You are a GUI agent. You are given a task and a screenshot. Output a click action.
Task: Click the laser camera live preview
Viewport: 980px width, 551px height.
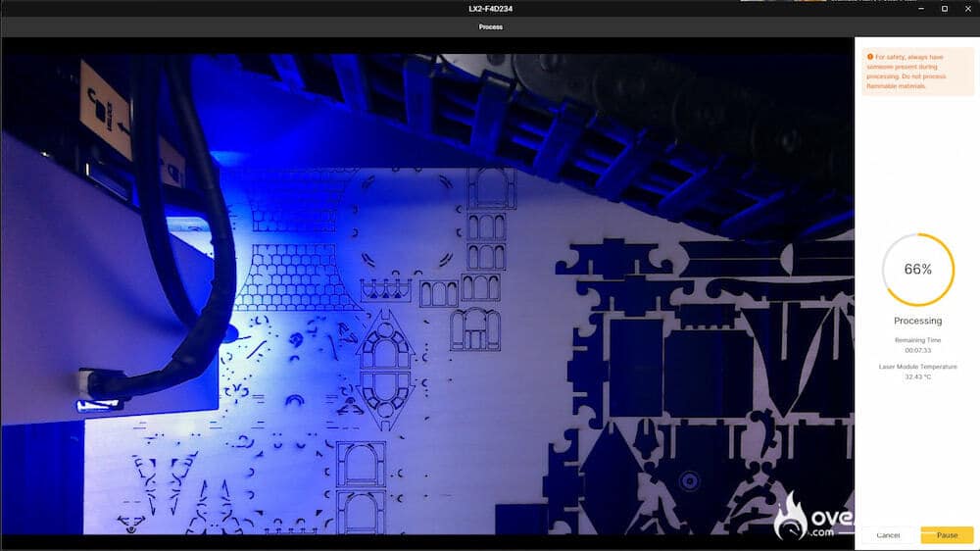click(427, 294)
